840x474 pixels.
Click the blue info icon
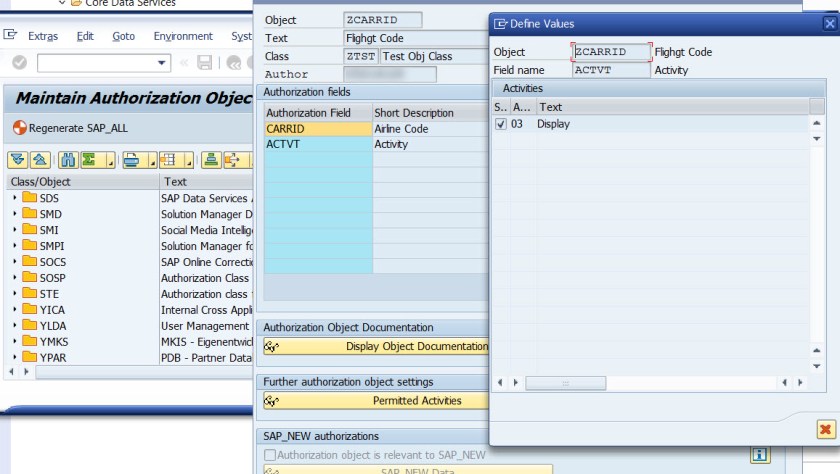click(x=760, y=454)
